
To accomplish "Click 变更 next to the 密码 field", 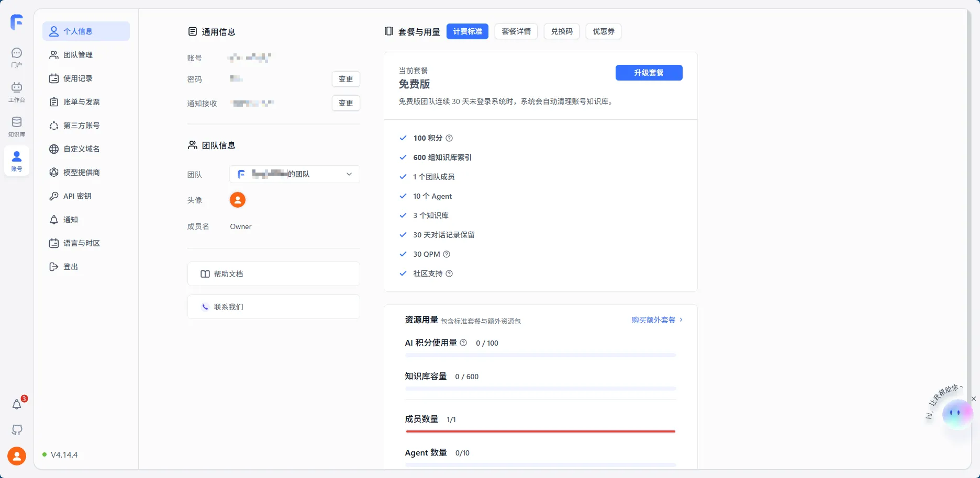I will tap(346, 79).
